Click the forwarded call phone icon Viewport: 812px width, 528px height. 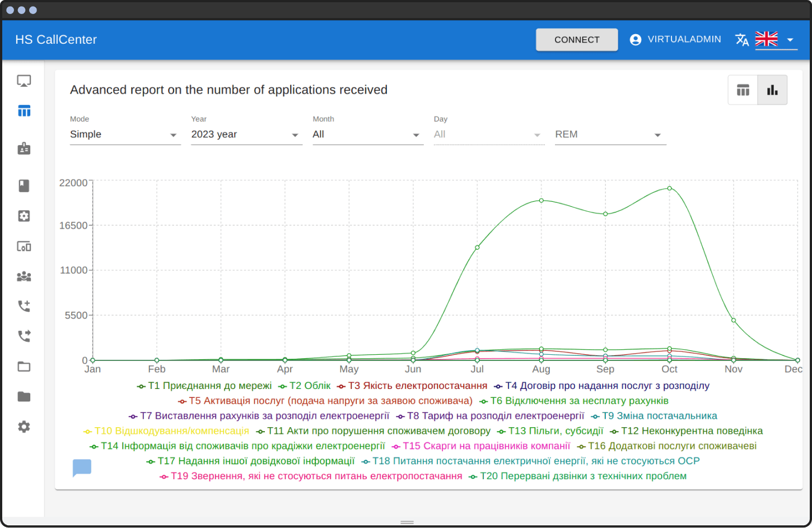tap(24, 336)
